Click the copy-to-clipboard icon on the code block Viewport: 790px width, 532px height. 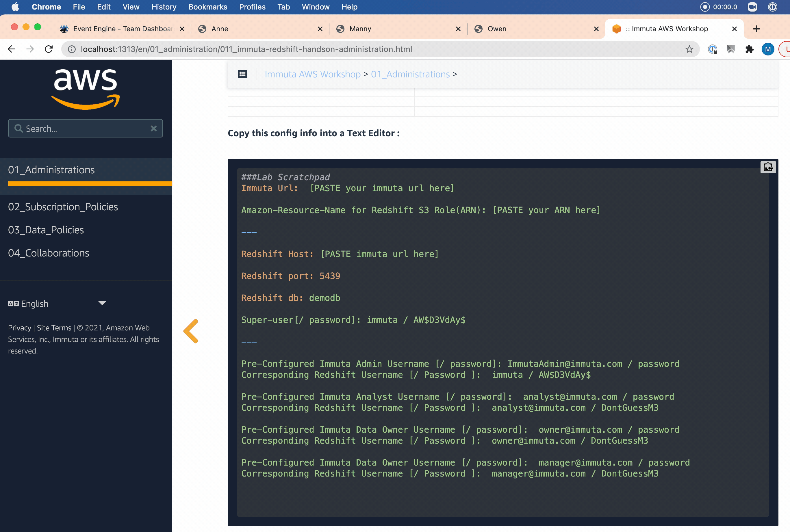(768, 167)
